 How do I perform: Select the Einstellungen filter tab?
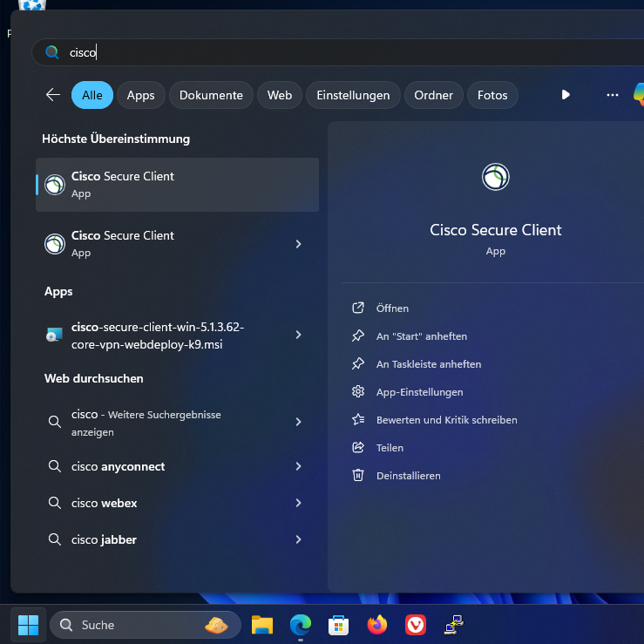tap(353, 95)
